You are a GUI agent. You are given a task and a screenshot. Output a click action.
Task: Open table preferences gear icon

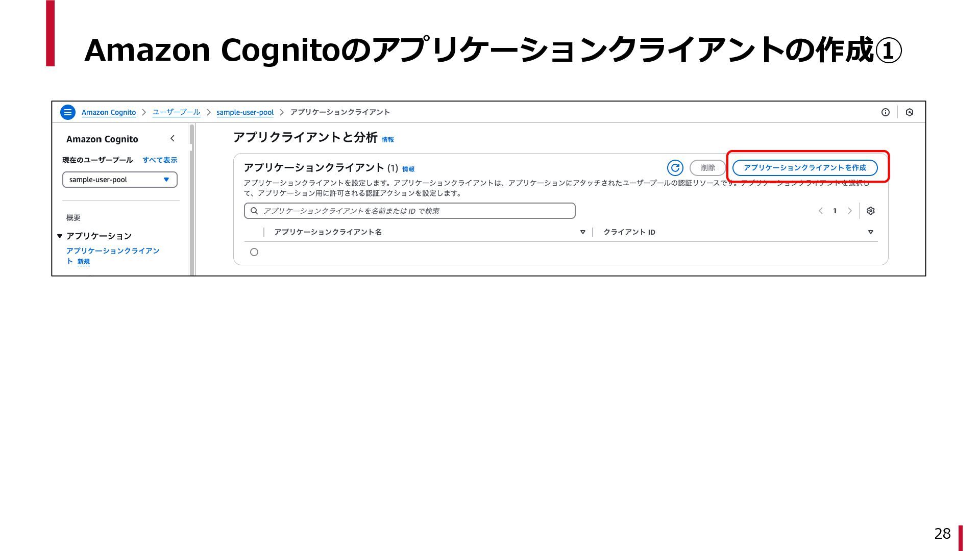[871, 211]
